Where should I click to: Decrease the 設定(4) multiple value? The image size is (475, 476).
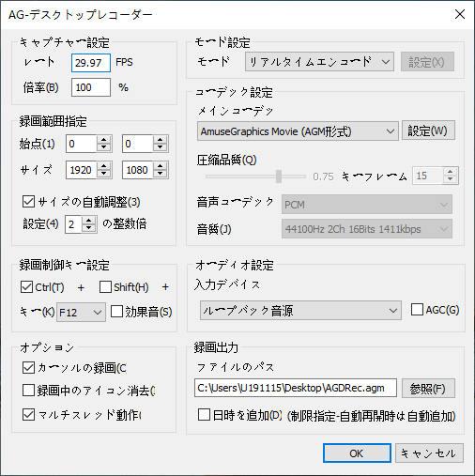pyautogui.click(x=89, y=228)
